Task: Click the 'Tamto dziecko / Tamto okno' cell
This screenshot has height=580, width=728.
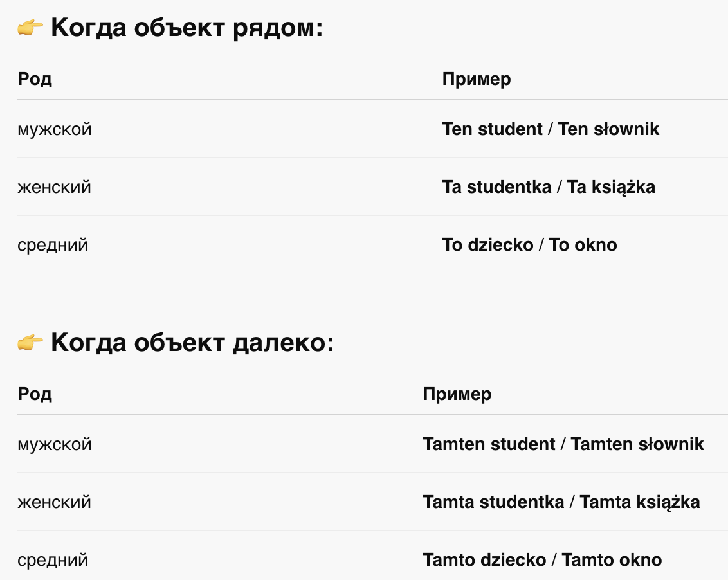Action: click(x=542, y=560)
